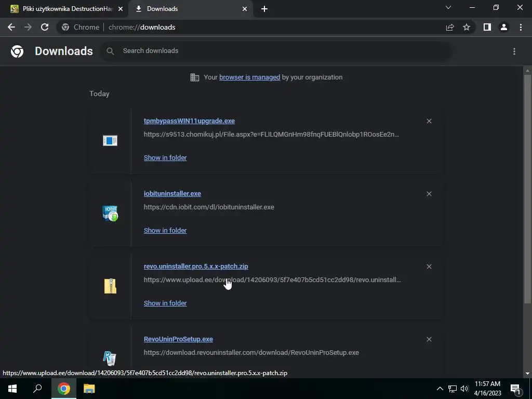
Task: Show revo.uninstaller.pro.5.x.x-patch.zip in folder
Action: 165,303
